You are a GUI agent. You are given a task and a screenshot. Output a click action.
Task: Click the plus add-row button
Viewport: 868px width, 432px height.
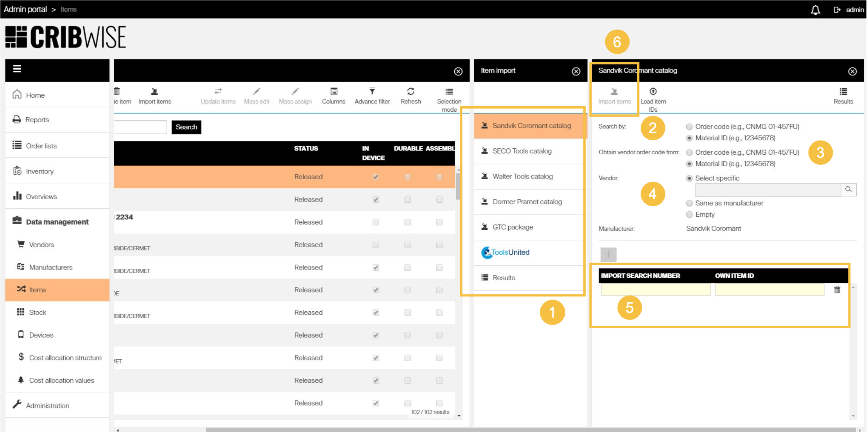tap(608, 254)
